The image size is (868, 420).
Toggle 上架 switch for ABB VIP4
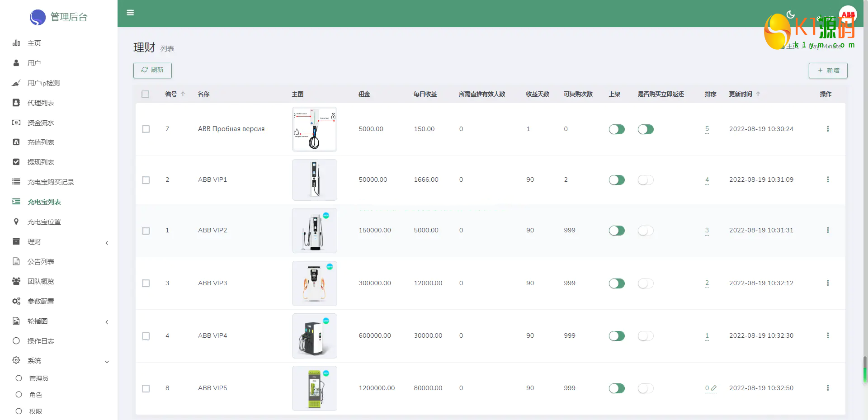(617, 336)
